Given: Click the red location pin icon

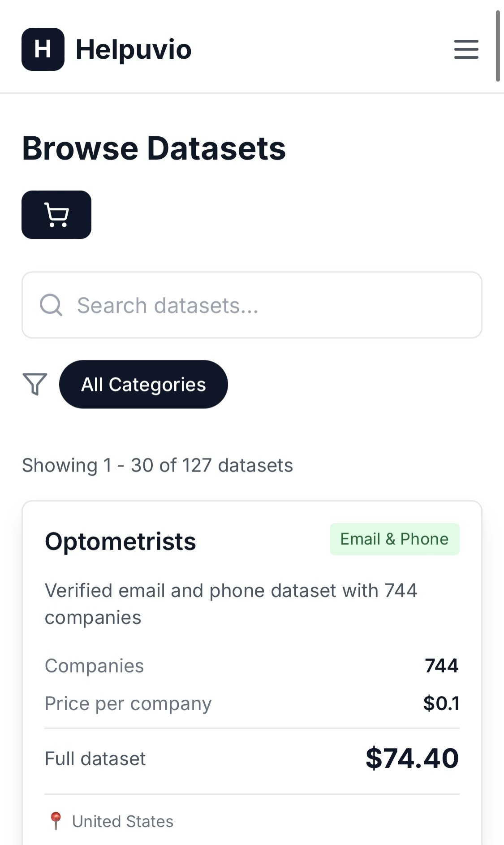Looking at the screenshot, I should 56,819.
